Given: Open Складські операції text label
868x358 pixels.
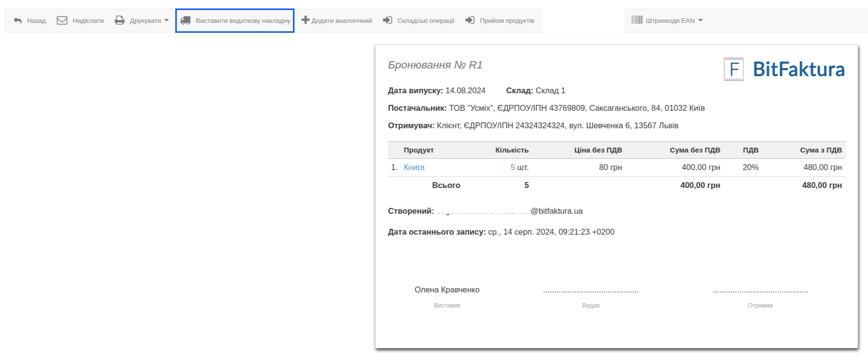Looking at the screenshot, I should point(425,20).
